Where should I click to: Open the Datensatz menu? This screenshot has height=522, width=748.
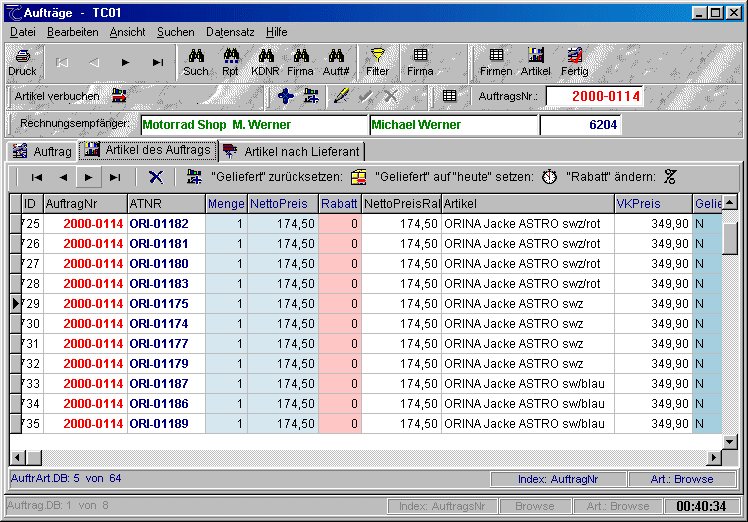(x=230, y=32)
